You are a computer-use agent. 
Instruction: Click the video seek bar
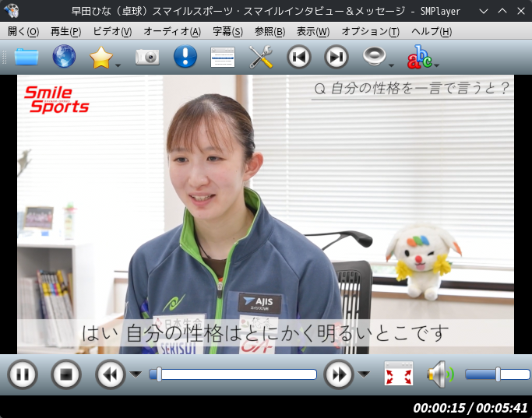tap(233, 374)
